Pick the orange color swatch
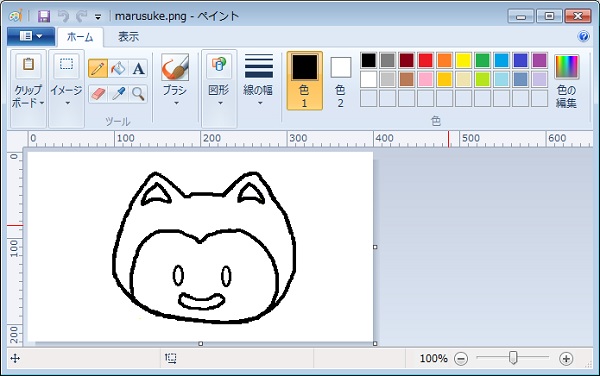Screen dimensions: 600x376 [444, 60]
